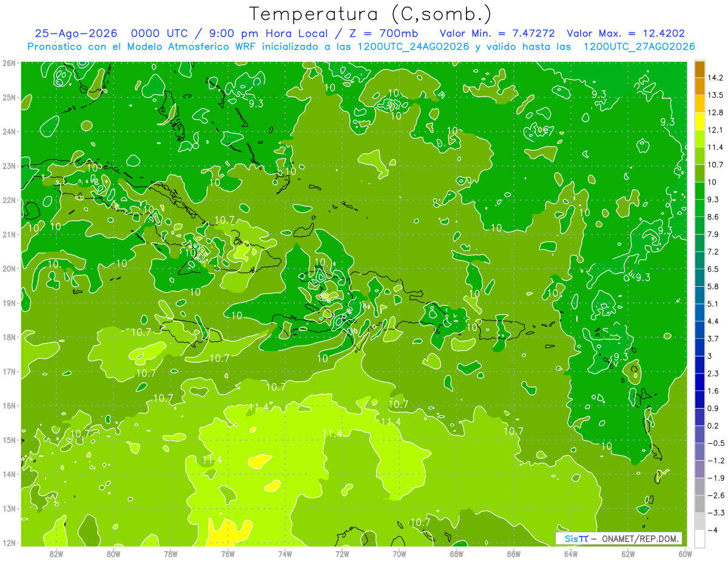Click the "0.2" color scale label
The height and width of the screenshot is (562, 728).
[x=713, y=426]
